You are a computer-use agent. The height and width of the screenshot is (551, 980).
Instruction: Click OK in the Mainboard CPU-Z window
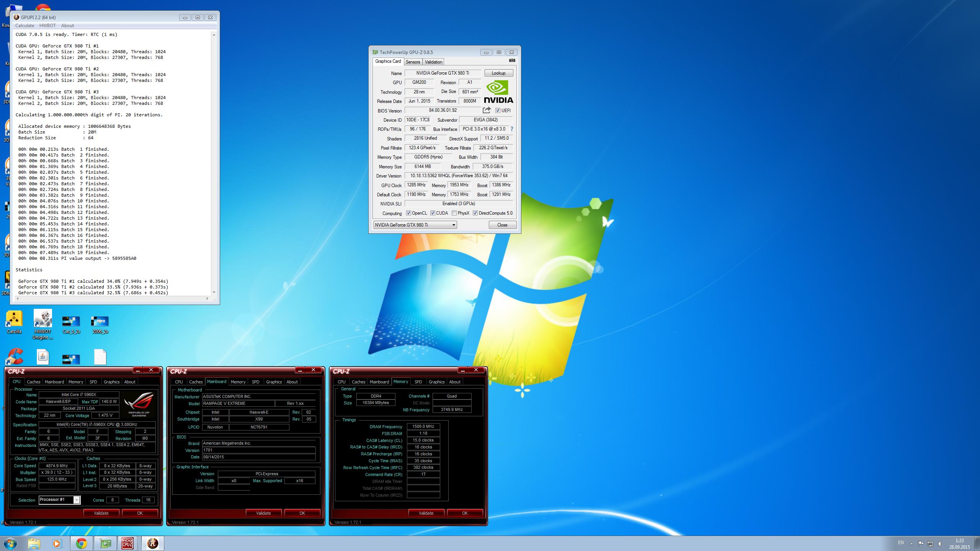tap(302, 513)
